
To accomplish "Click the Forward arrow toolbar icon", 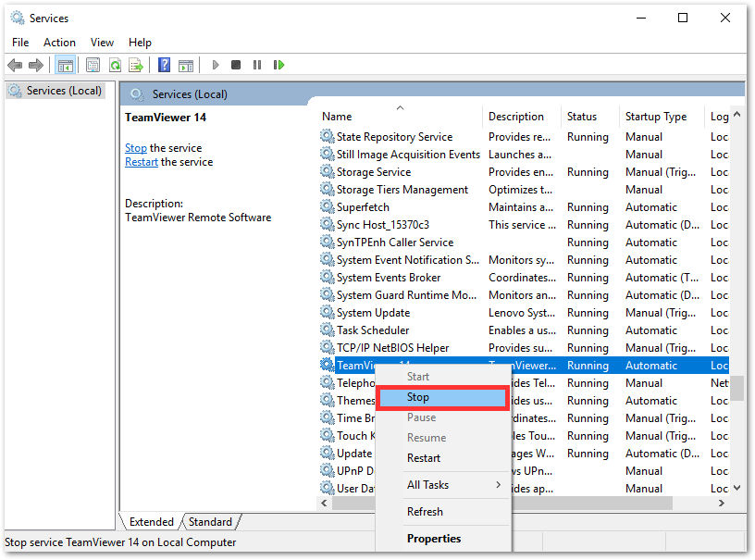I will click(x=36, y=65).
